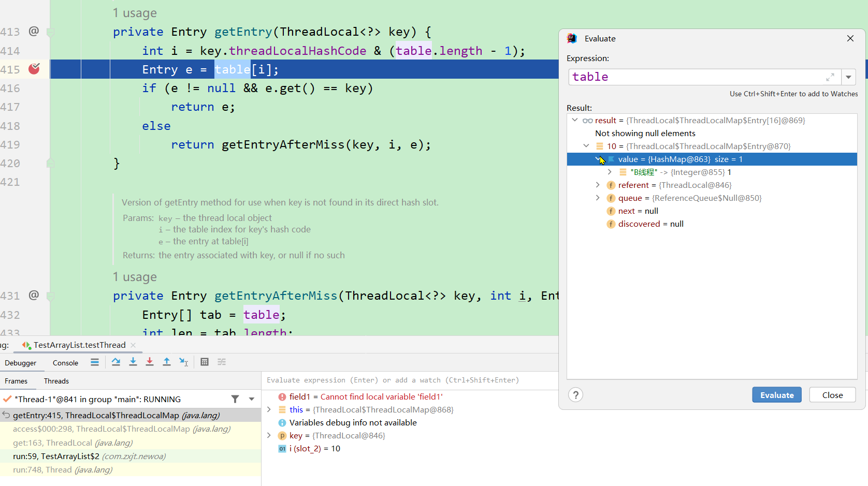Select frame run:59, TestArrayList$2
868x486 pixels.
click(x=131, y=456)
